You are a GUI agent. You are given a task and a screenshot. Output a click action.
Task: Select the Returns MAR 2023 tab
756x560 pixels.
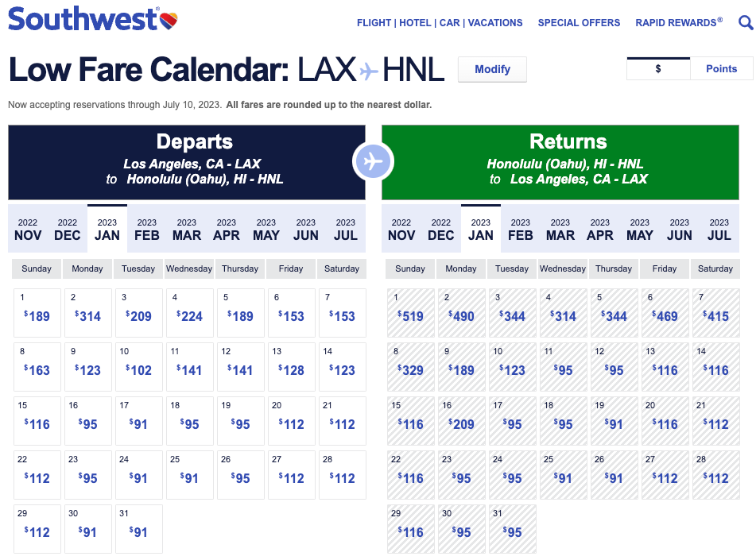(560, 229)
